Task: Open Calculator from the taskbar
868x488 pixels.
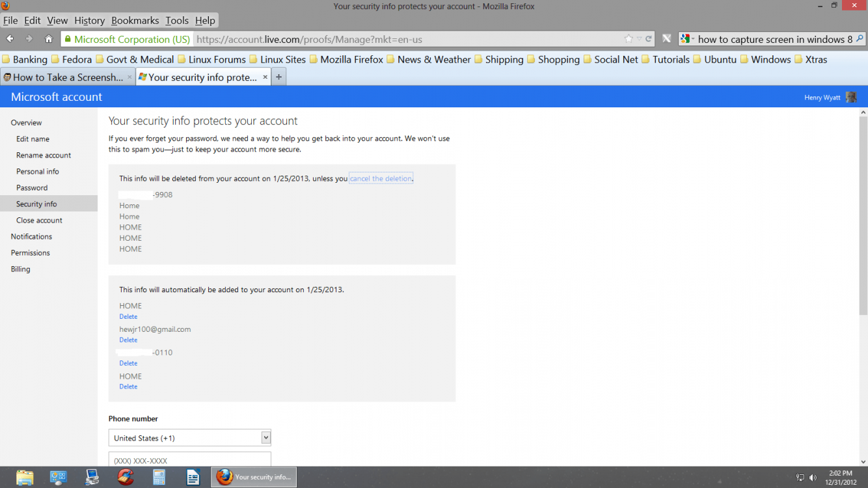Action: 159,477
